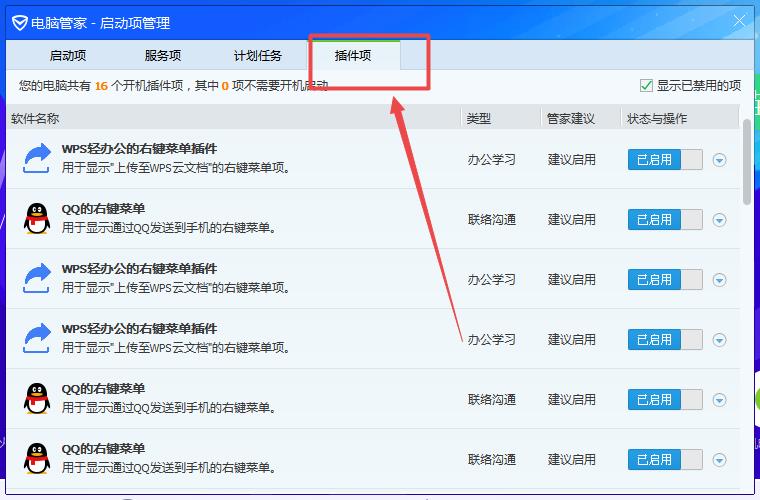
Task: Click the second QQ penguin icon
Action: pos(37,398)
